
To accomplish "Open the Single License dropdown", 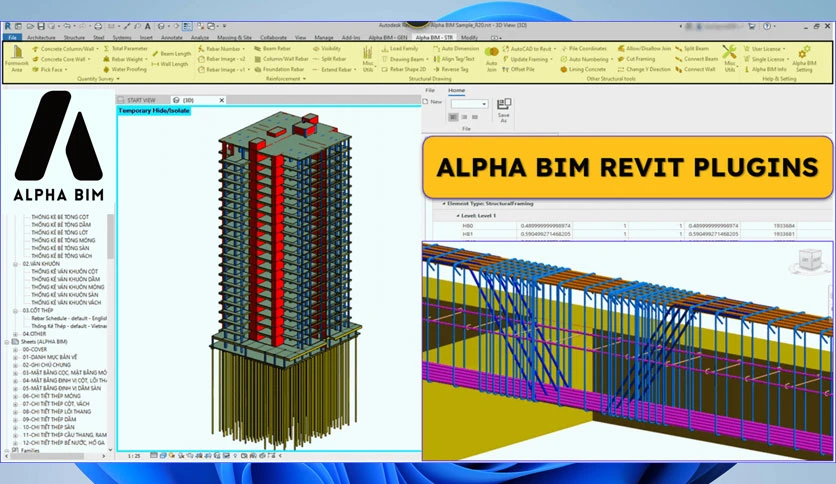I will [787, 60].
